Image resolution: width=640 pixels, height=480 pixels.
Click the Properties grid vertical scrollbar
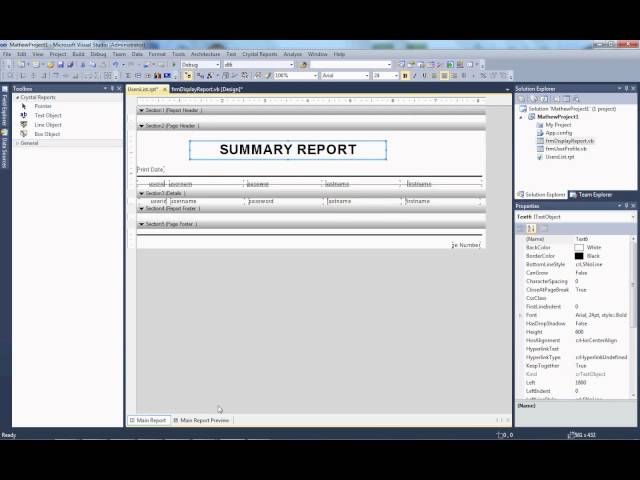coord(633,316)
